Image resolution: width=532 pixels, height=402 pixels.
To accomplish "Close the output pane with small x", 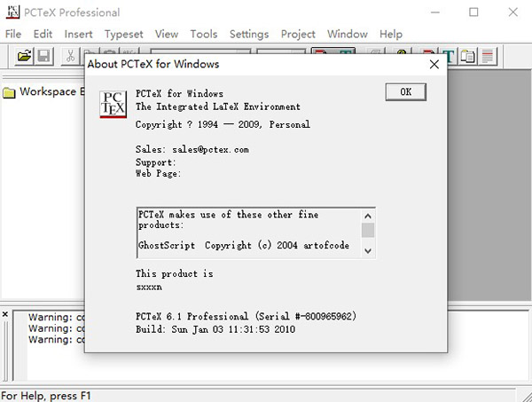I will [5, 314].
